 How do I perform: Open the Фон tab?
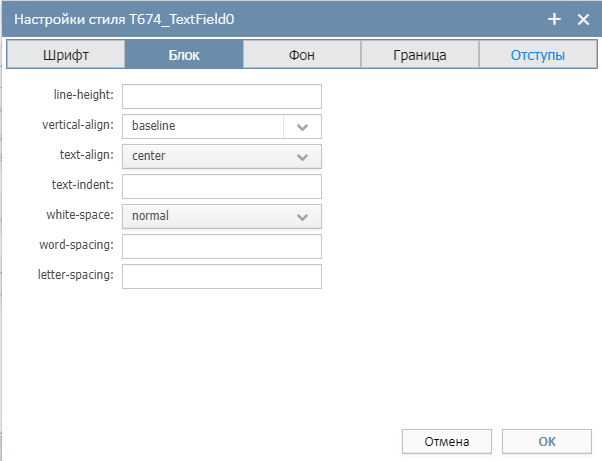[x=302, y=55]
